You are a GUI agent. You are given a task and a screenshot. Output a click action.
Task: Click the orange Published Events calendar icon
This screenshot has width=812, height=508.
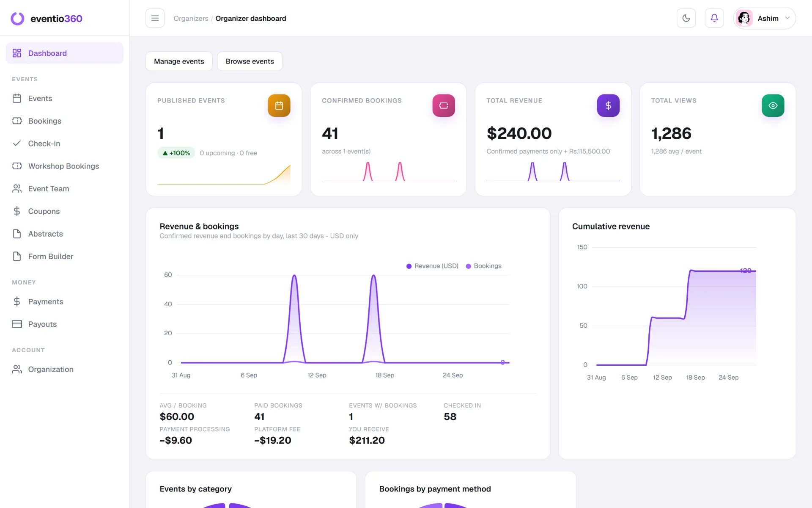coord(279,105)
